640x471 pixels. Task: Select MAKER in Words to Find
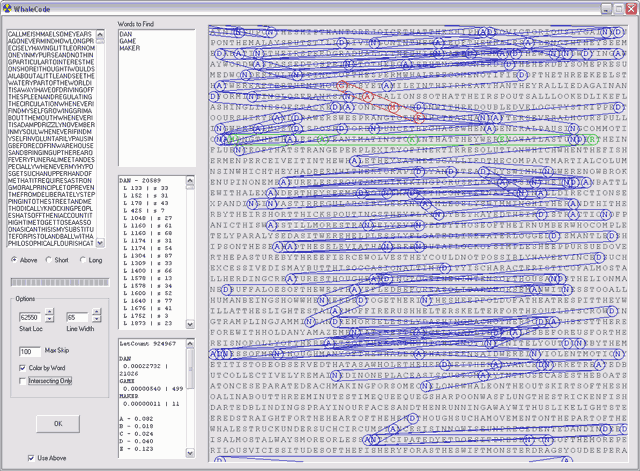pos(130,48)
